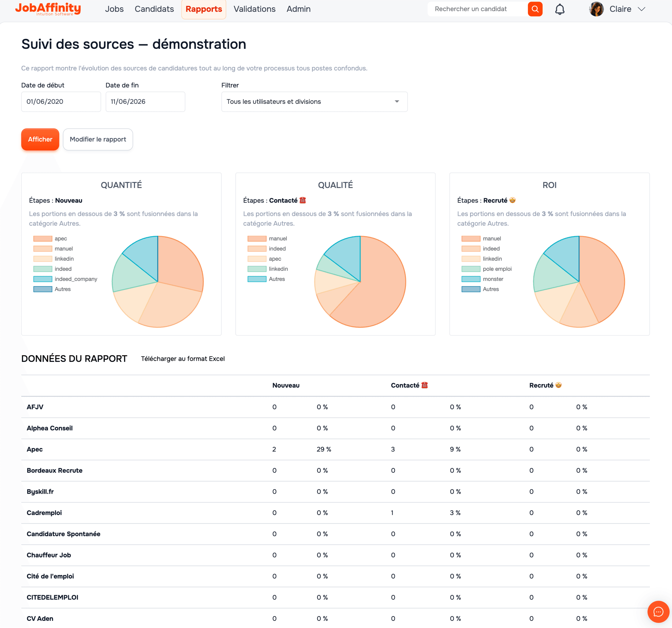Select the Cadremploi row label
The image size is (672, 628).
[x=44, y=513]
